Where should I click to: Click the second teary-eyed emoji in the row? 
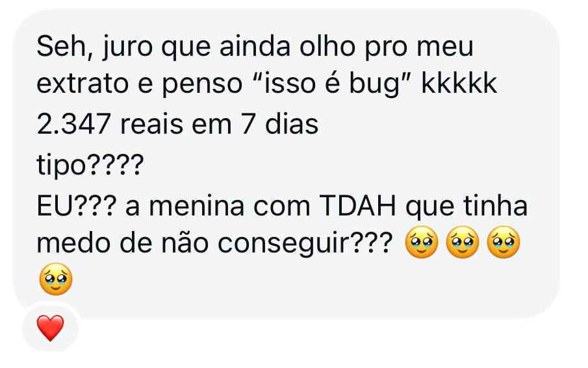(x=463, y=242)
